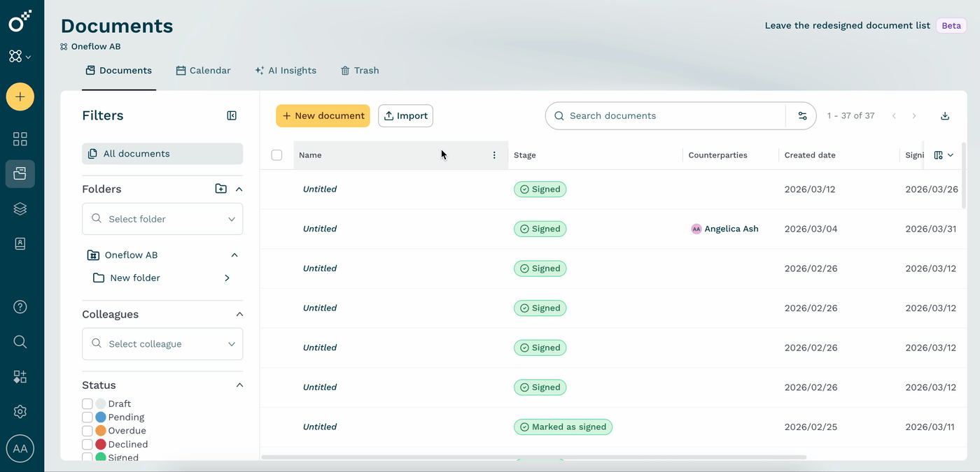Image resolution: width=980 pixels, height=472 pixels.
Task: Open the address book icon in sidebar
Action: click(x=20, y=243)
